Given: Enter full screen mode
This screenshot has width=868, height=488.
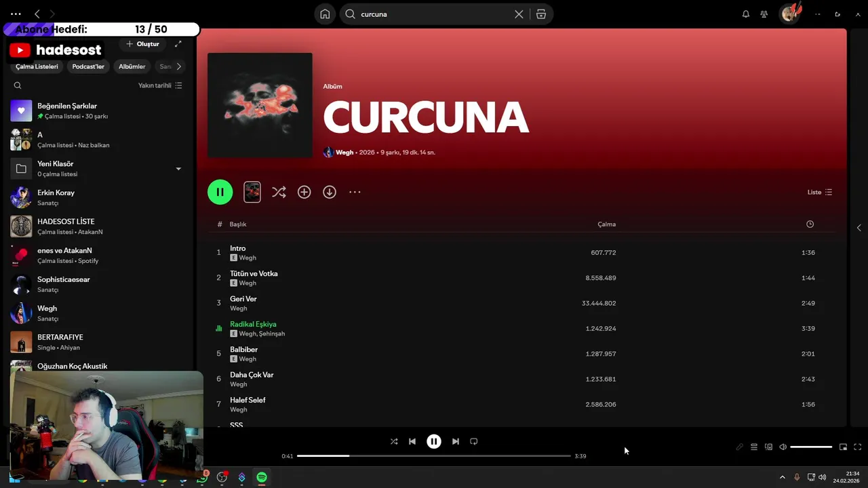Looking at the screenshot, I should 858,447.
